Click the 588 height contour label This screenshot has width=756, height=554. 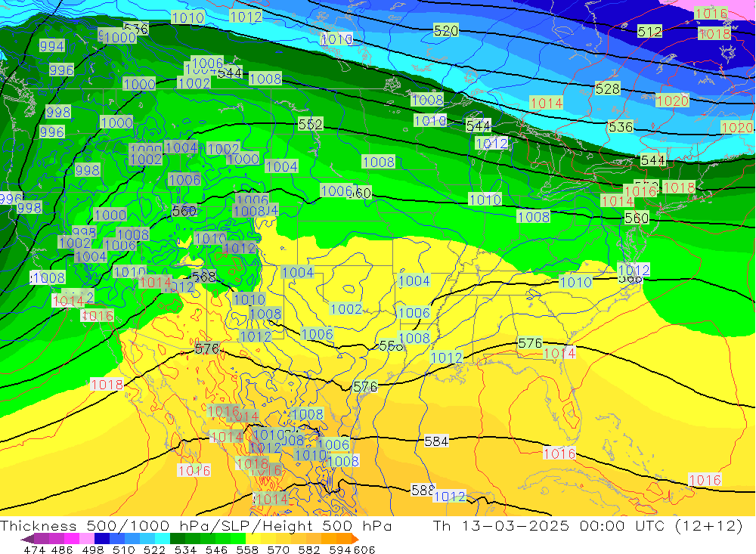pyautogui.click(x=423, y=490)
